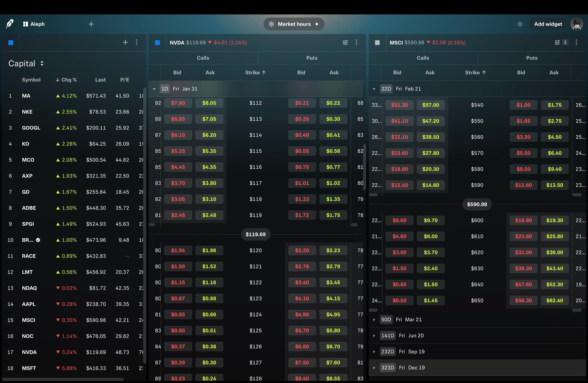Open MSCI widget three-dot menu

point(576,42)
